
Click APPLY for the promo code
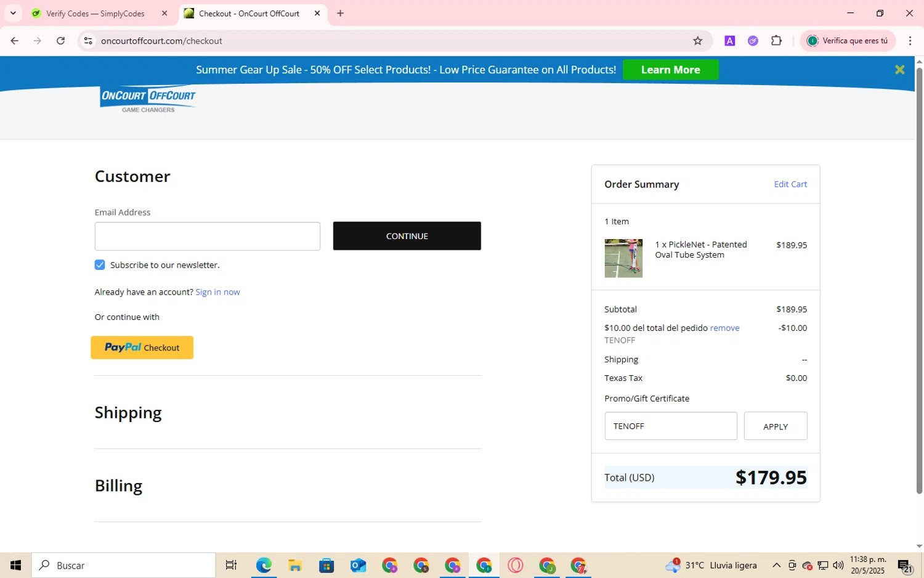pos(776,426)
